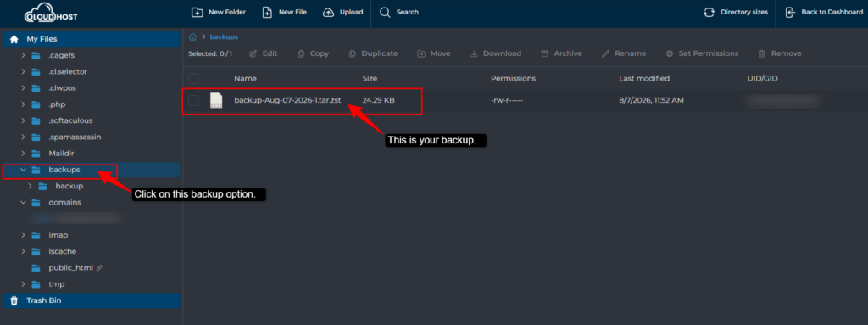Tick the select-all checkbox in header

[193, 79]
